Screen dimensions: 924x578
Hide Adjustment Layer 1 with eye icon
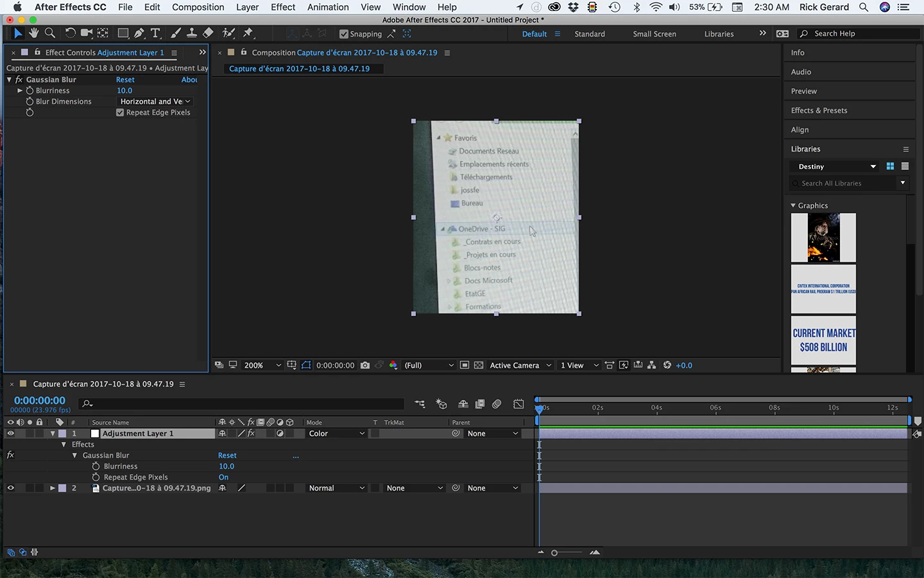10,433
